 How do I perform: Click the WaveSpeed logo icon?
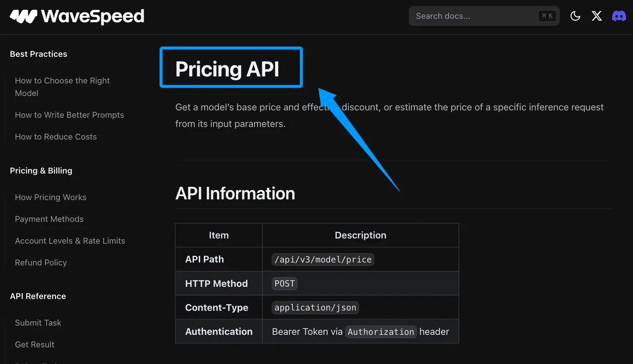pyautogui.click(x=23, y=16)
